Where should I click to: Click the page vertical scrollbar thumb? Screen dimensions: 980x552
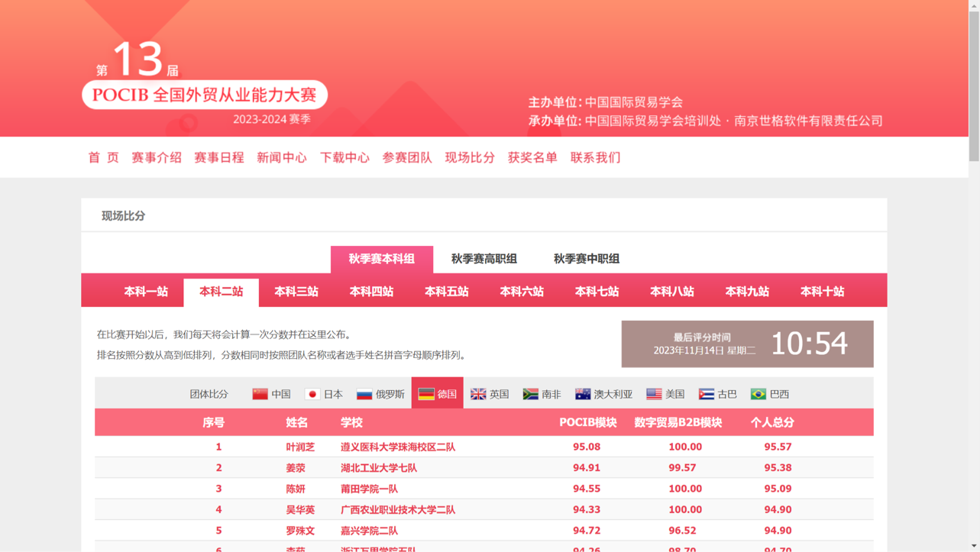coord(974,86)
